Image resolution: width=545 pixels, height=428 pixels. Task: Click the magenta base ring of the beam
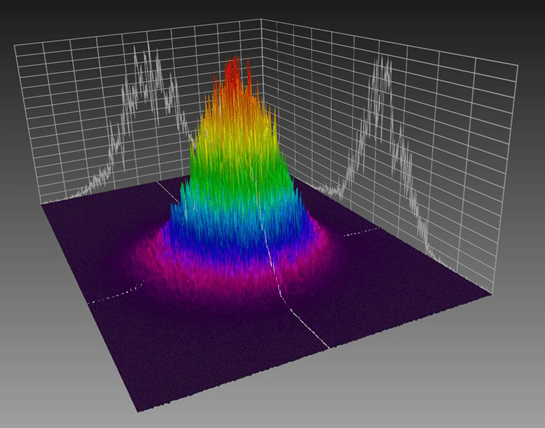(x=229, y=278)
